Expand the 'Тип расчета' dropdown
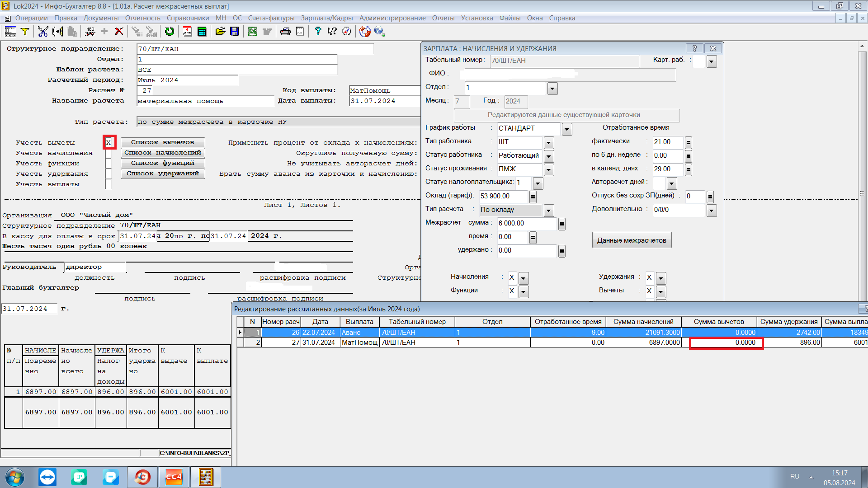Viewport: 868px width, 488px height. click(549, 211)
